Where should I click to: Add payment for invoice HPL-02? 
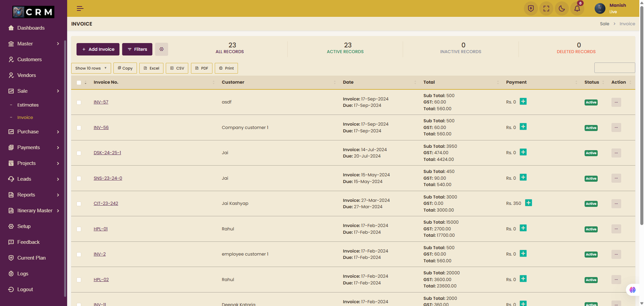tap(523, 279)
